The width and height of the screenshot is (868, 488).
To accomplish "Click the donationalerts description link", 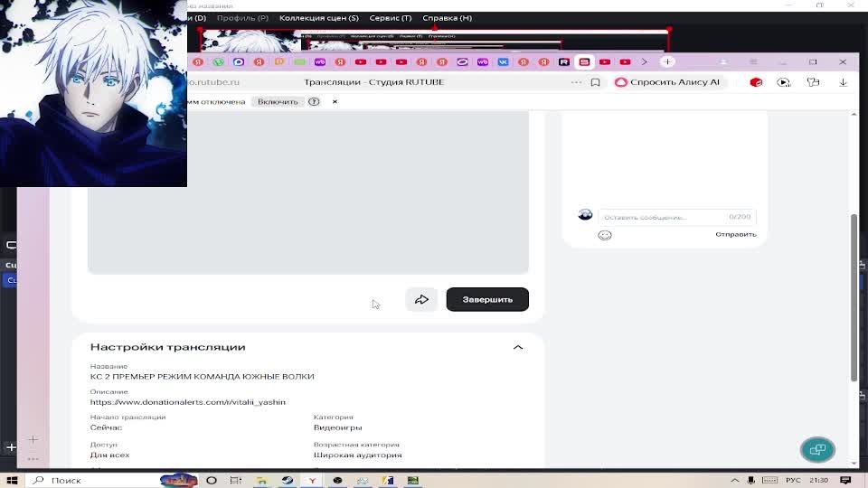I will (x=188, y=401).
